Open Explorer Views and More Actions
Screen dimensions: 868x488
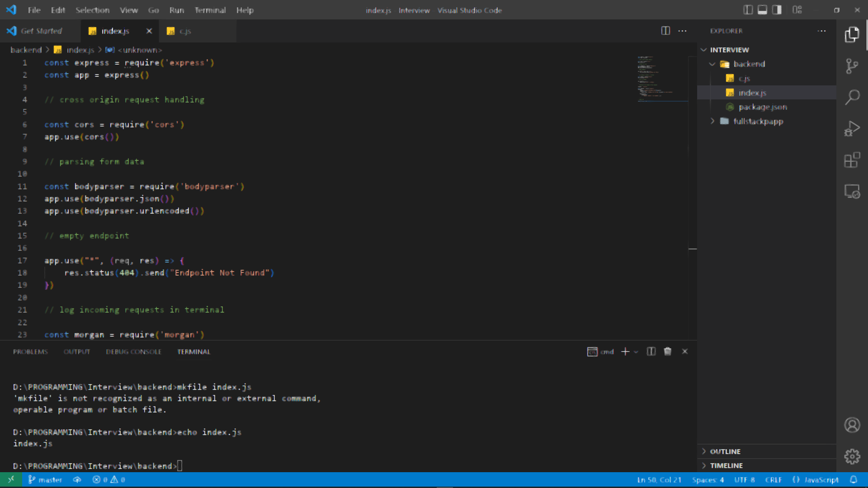(x=822, y=31)
